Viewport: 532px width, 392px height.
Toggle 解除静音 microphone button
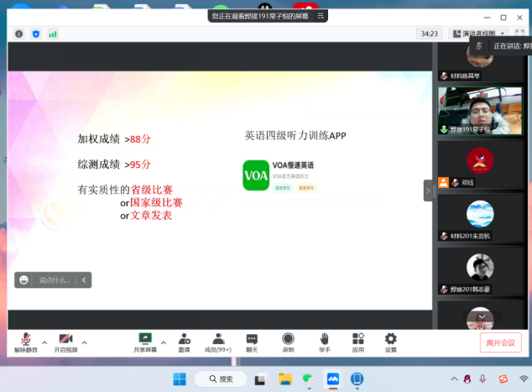(25, 341)
